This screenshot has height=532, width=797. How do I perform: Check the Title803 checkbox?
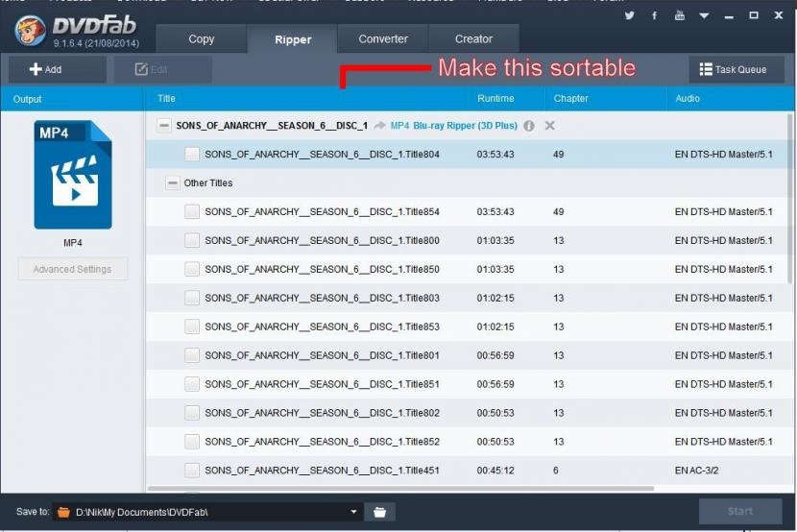[x=192, y=298]
